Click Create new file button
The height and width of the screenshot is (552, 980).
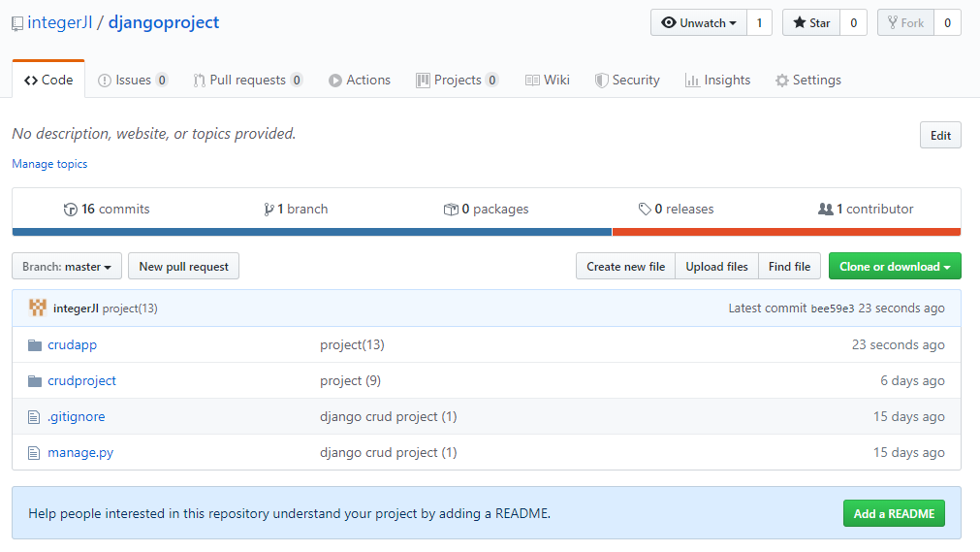[625, 267]
